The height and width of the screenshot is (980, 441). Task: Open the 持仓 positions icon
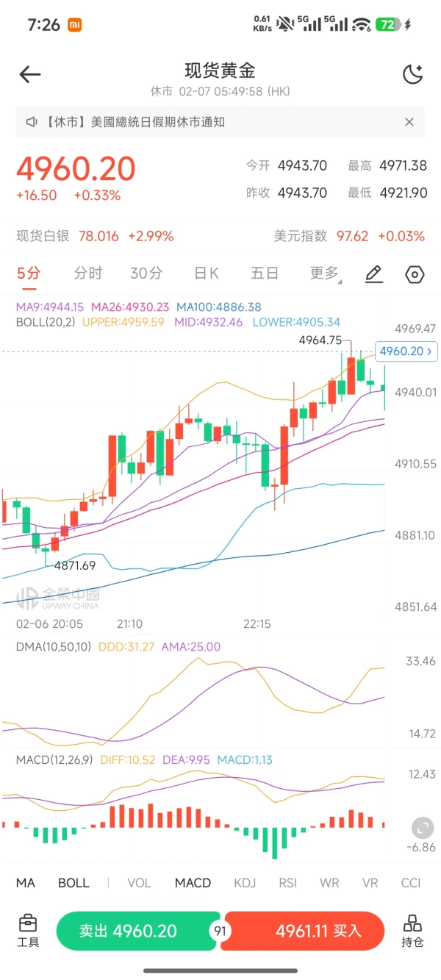(x=412, y=931)
